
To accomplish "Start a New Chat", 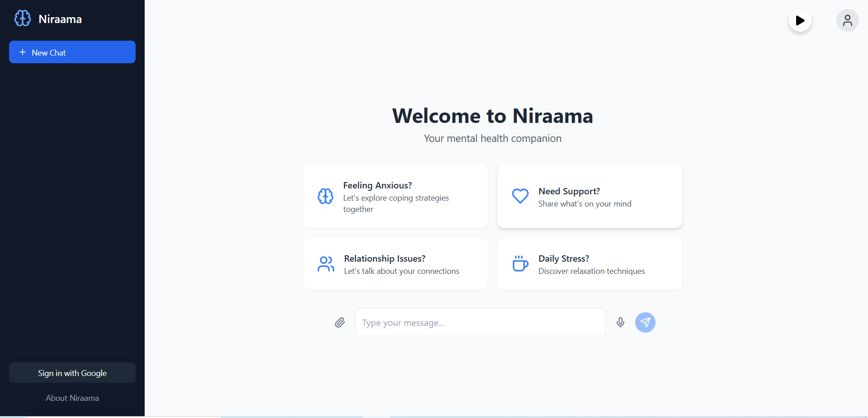I will pyautogui.click(x=72, y=52).
